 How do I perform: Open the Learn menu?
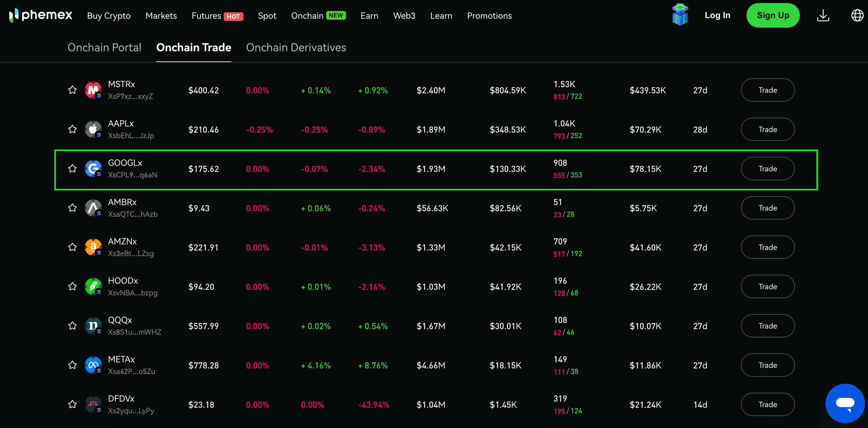(441, 16)
